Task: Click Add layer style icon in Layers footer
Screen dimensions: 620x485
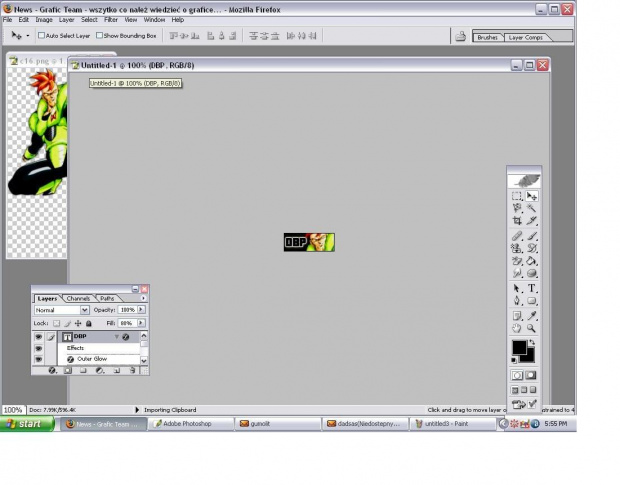Action: tap(52, 370)
